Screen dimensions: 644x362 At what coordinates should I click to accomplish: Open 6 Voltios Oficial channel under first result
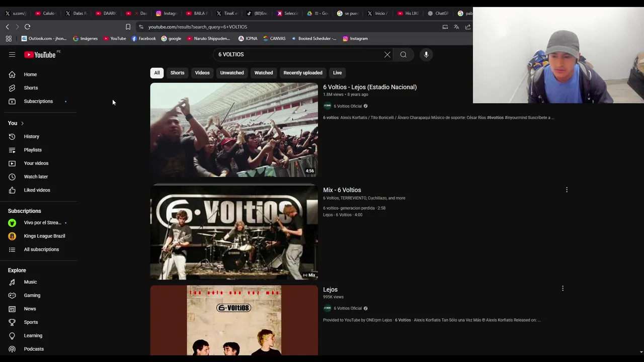coord(348,106)
